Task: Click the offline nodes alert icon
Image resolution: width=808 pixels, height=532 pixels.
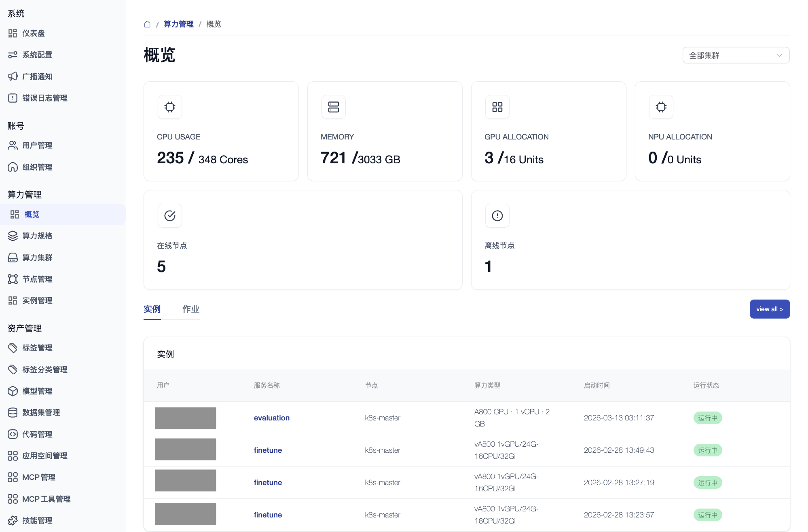Action: (x=497, y=216)
